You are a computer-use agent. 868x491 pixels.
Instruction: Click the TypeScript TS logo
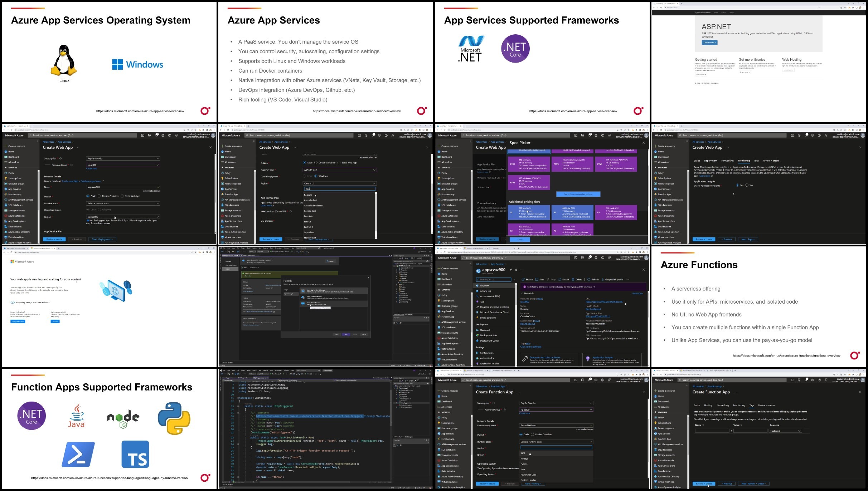135,454
